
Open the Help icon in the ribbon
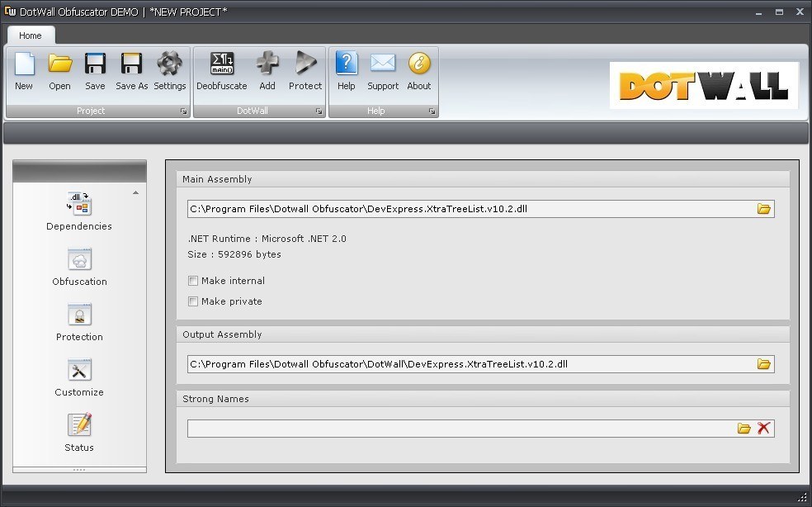tap(347, 71)
